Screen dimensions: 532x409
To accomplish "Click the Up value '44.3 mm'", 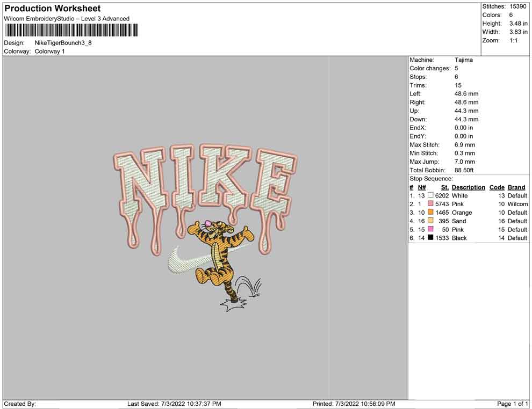I will [466, 111].
